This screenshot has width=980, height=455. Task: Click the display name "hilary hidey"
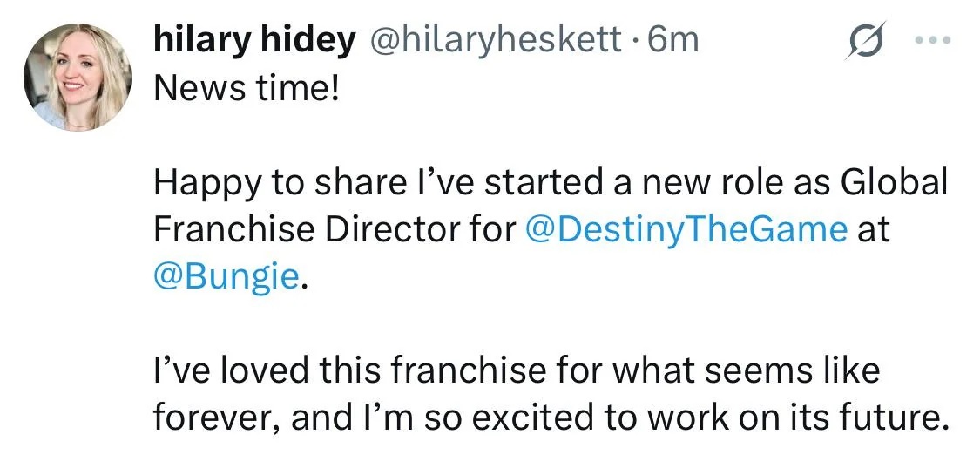(x=254, y=40)
